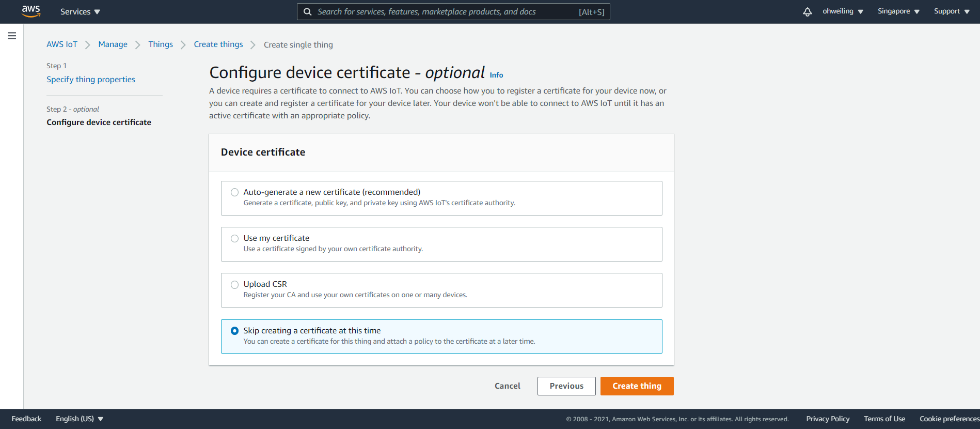Select Use my certificate option
Viewport: 980px width, 429px height.
[441, 244]
